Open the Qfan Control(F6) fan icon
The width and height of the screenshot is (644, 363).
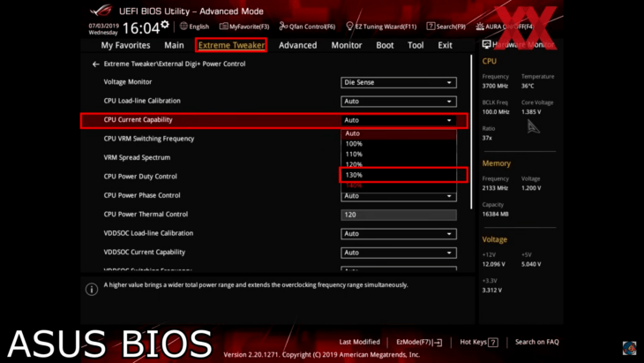coord(283,26)
